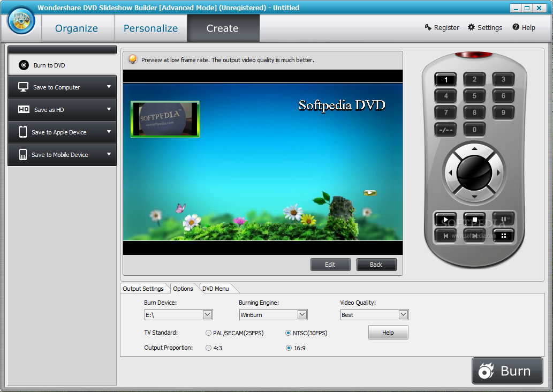Click remote left arrow on d-pad
Viewport: 553px width, 392px height.
[x=450, y=173]
